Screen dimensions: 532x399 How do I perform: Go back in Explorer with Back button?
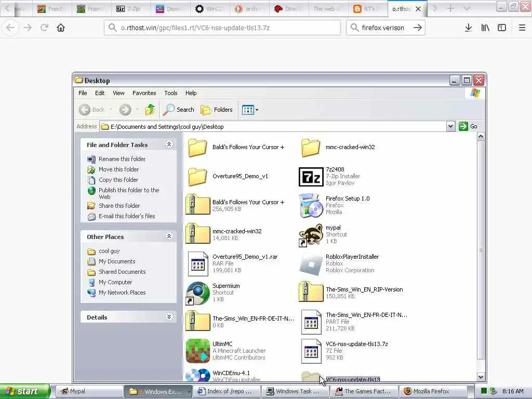click(x=91, y=110)
